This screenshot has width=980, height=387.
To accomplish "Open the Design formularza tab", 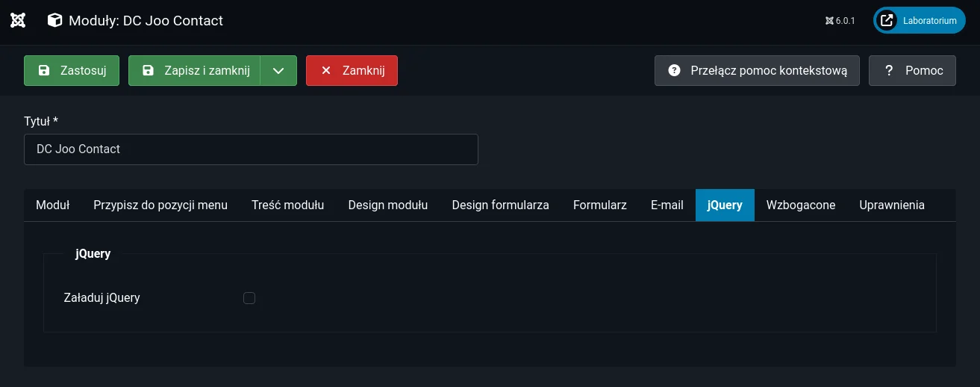I will tap(501, 205).
